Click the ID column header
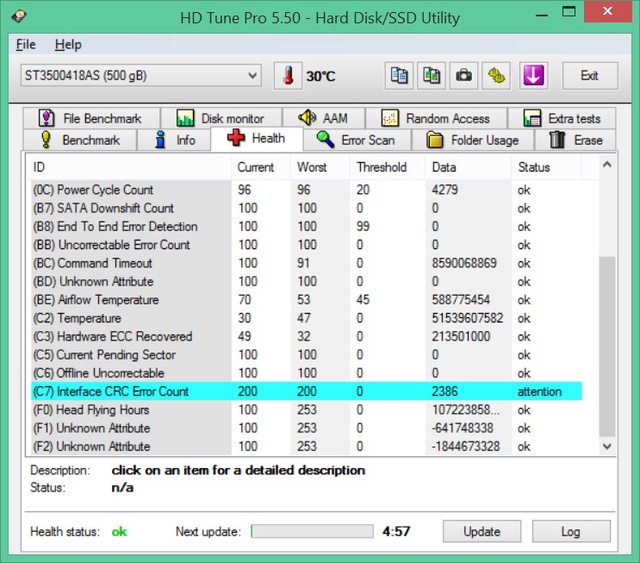The width and height of the screenshot is (640, 563). 131,167
